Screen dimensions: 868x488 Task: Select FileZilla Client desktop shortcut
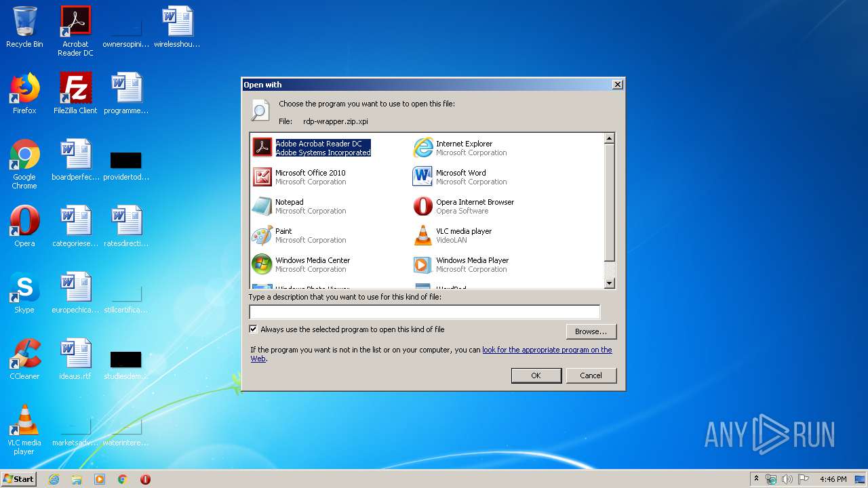point(75,94)
